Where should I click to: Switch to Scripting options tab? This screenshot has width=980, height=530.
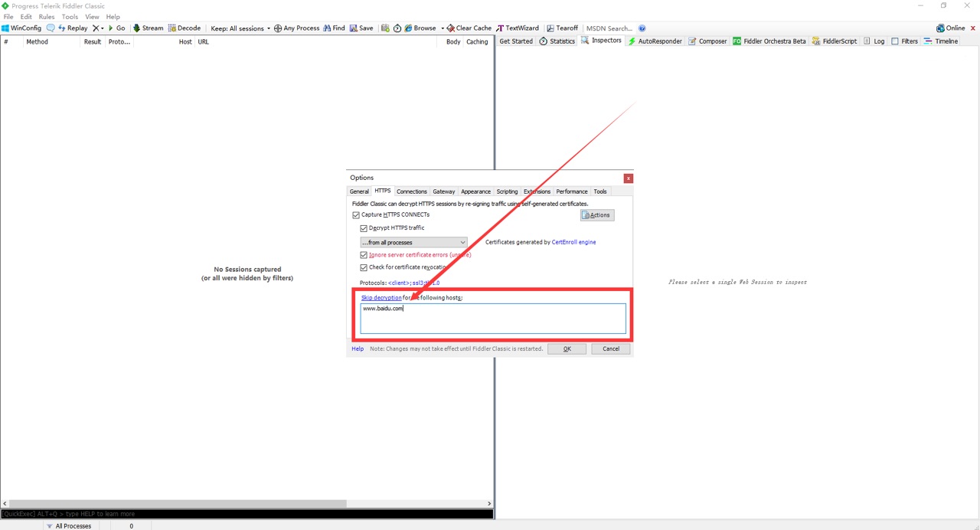click(507, 191)
